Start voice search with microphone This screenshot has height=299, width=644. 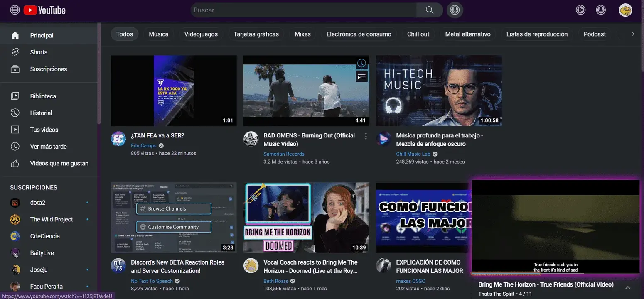tap(455, 10)
